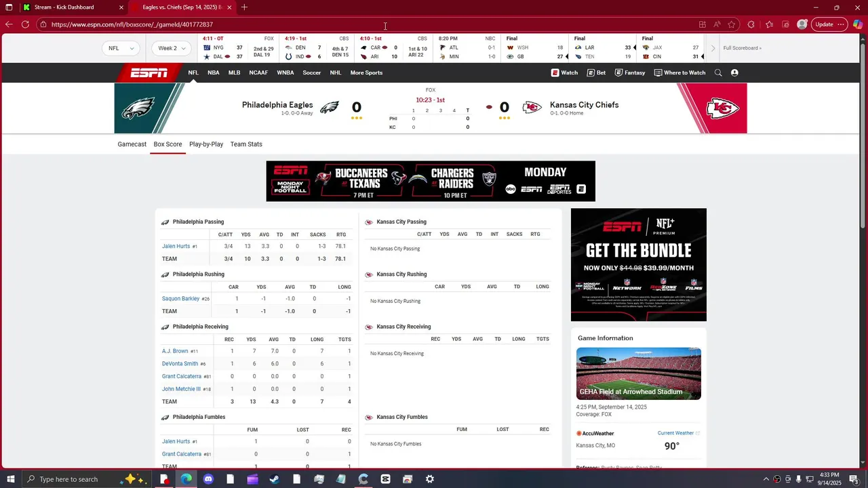Click the Chiefs logo beside score

532,107
